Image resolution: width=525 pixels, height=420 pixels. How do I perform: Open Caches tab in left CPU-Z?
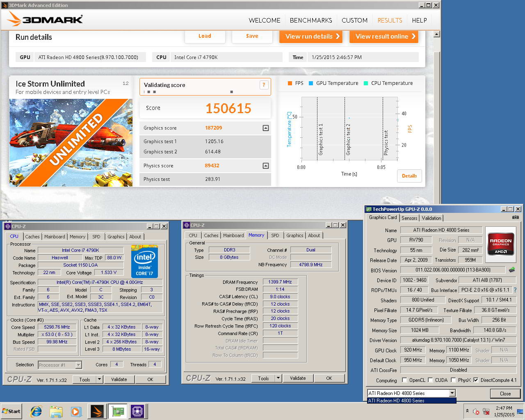point(32,237)
